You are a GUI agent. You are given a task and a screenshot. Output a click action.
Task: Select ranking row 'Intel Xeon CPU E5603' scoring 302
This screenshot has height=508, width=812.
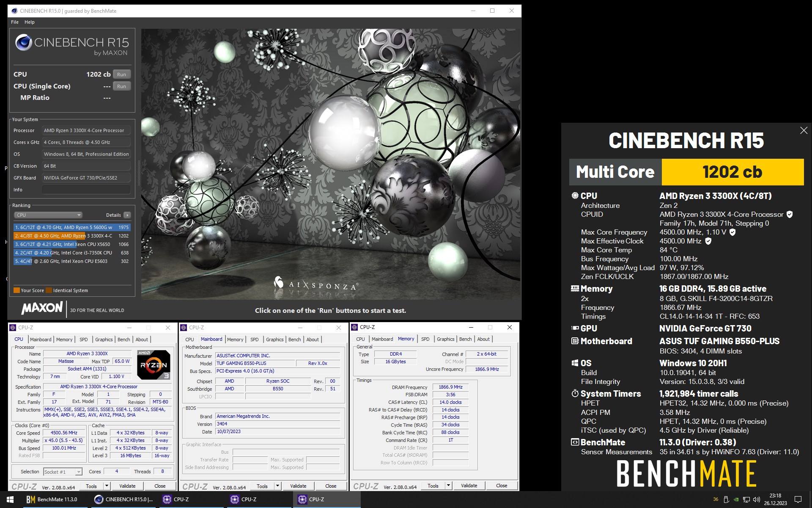pyautogui.click(x=72, y=261)
